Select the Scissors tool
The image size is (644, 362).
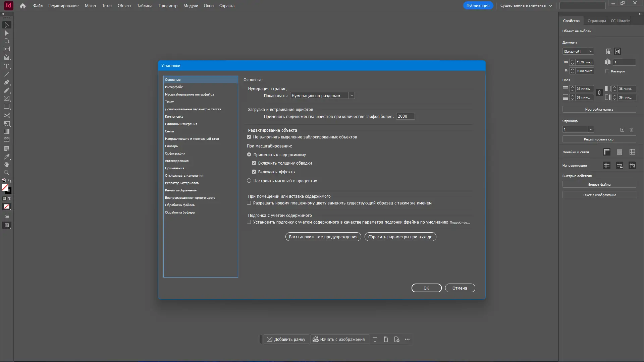pyautogui.click(x=6, y=115)
